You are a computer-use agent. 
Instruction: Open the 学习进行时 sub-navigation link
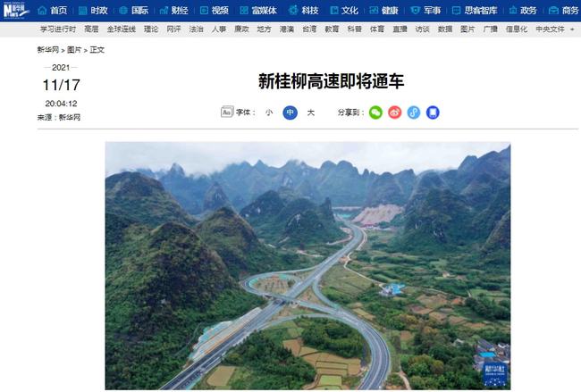58,29
